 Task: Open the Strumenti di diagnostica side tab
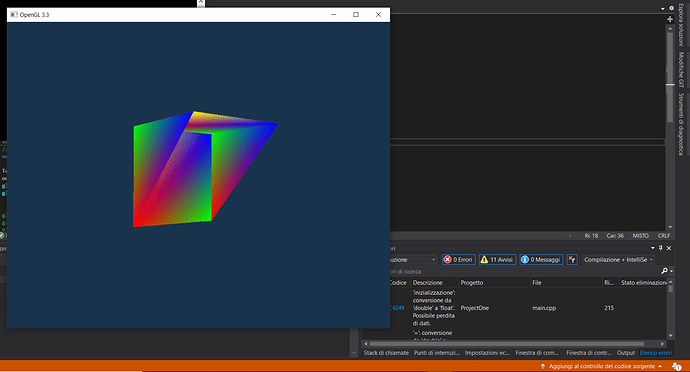click(x=681, y=124)
